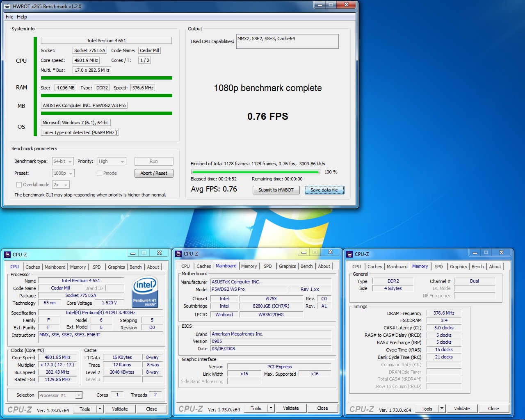Select Caches tab in Mainboard CPU-Z window

click(204, 266)
